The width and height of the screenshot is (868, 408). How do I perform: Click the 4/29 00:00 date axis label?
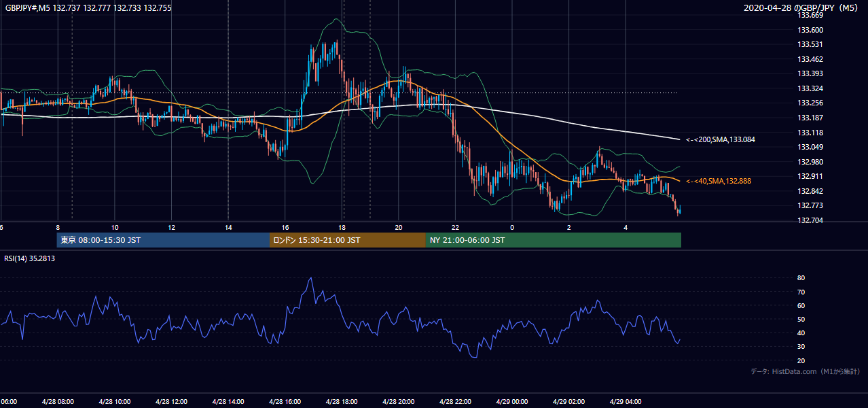click(512, 401)
